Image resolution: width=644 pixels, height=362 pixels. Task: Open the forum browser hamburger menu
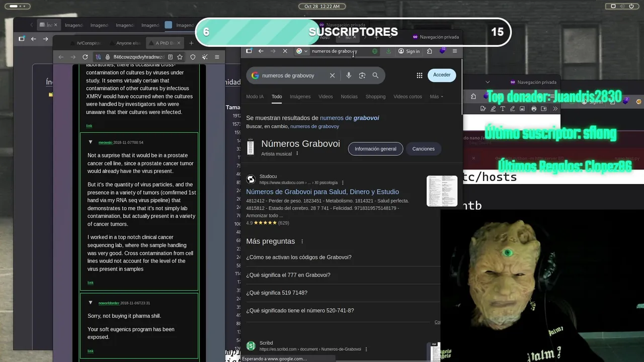pos(217,57)
